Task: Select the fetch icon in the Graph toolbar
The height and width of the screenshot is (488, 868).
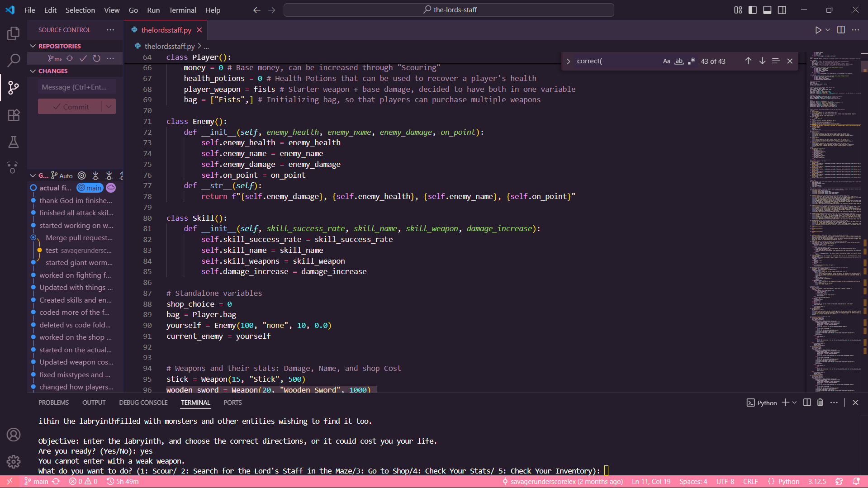Action: click(x=95, y=175)
